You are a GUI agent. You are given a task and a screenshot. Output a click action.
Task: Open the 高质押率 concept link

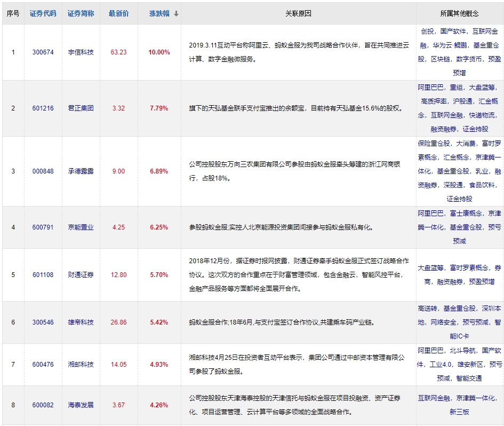[x=434, y=101]
